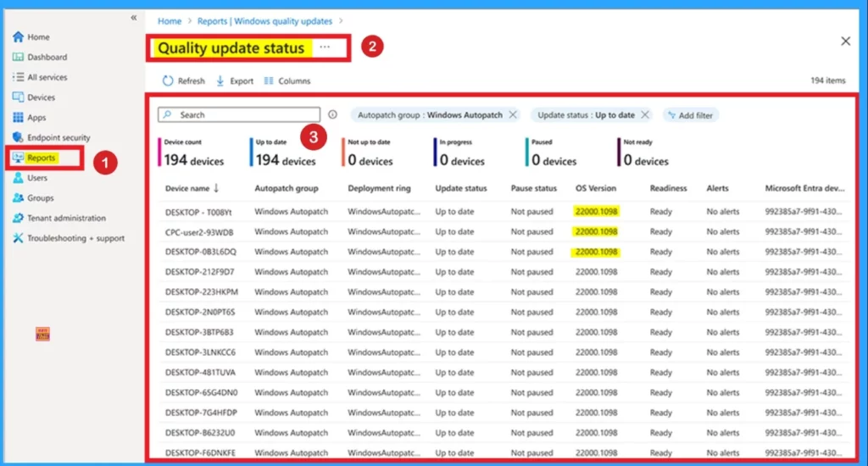Sort by Device name column
The width and height of the screenshot is (868, 466).
pos(192,188)
